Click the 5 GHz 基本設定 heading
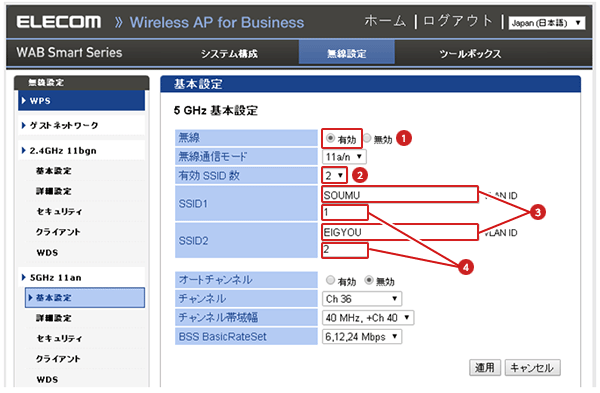600x393 pixels. [x=216, y=111]
